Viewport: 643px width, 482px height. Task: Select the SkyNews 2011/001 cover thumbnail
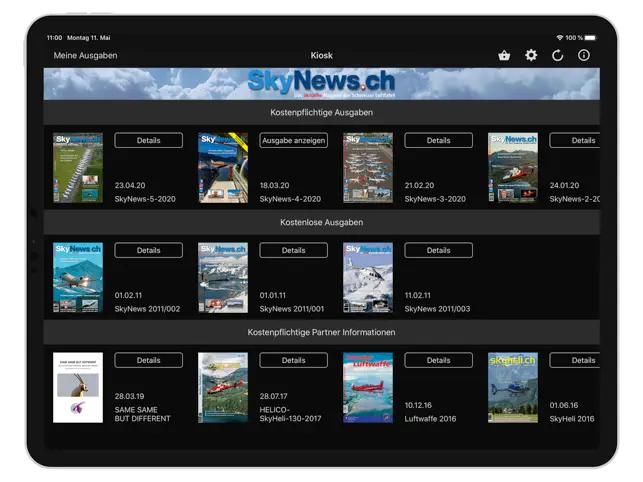(x=223, y=277)
